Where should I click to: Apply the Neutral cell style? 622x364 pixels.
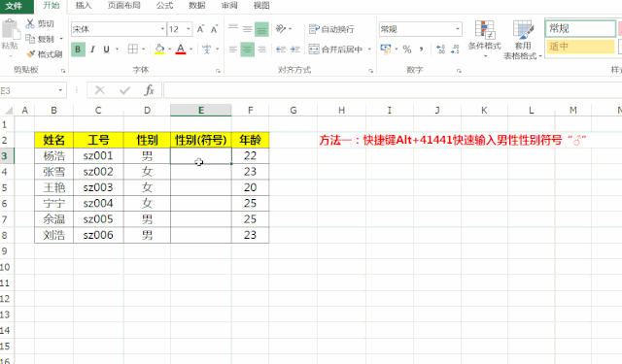(580, 47)
